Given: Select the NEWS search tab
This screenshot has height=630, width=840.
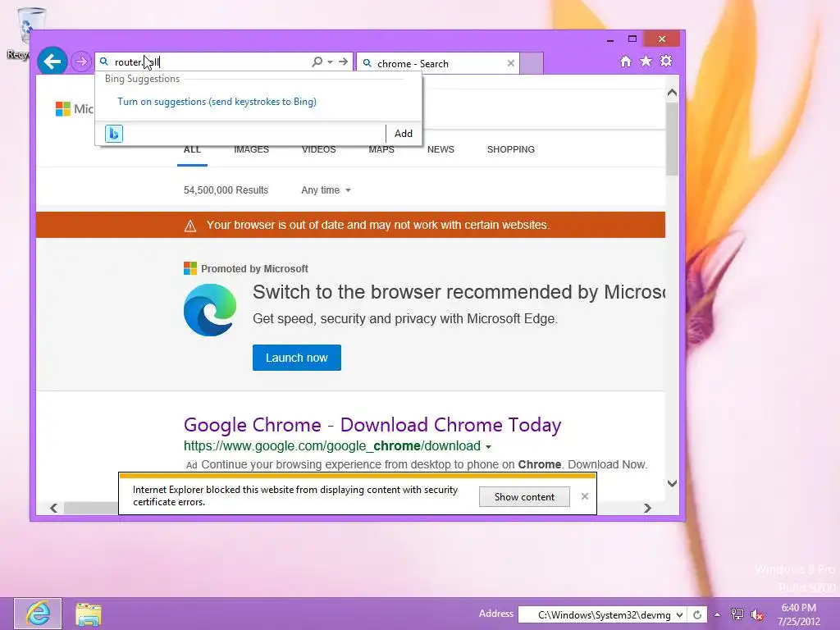Looking at the screenshot, I should (441, 149).
